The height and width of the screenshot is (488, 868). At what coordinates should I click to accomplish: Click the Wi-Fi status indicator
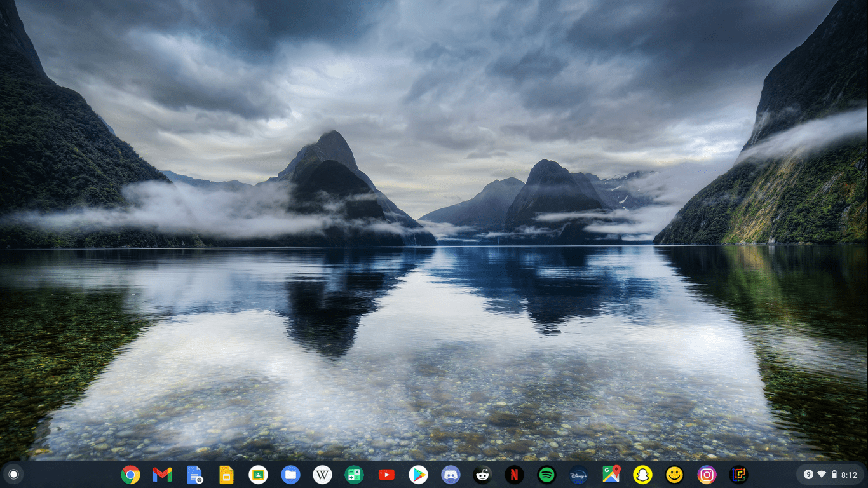point(823,475)
